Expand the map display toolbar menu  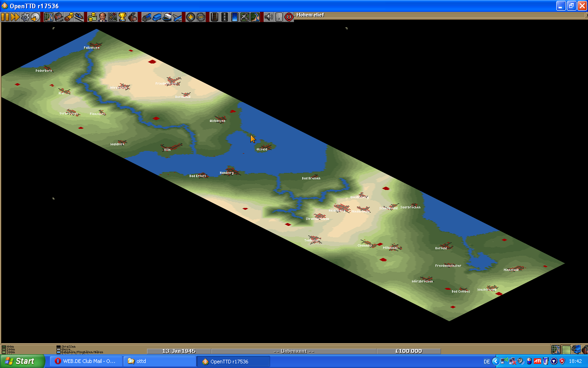point(49,17)
